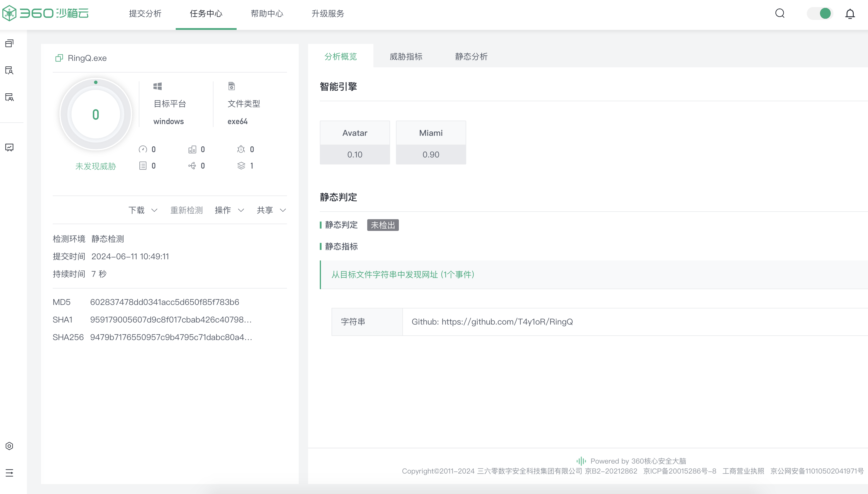Expand 从目标文件字符串中发现网址 event row
Image resolution: width=868 pixels, height=494 pixels.
coord(403,275)
